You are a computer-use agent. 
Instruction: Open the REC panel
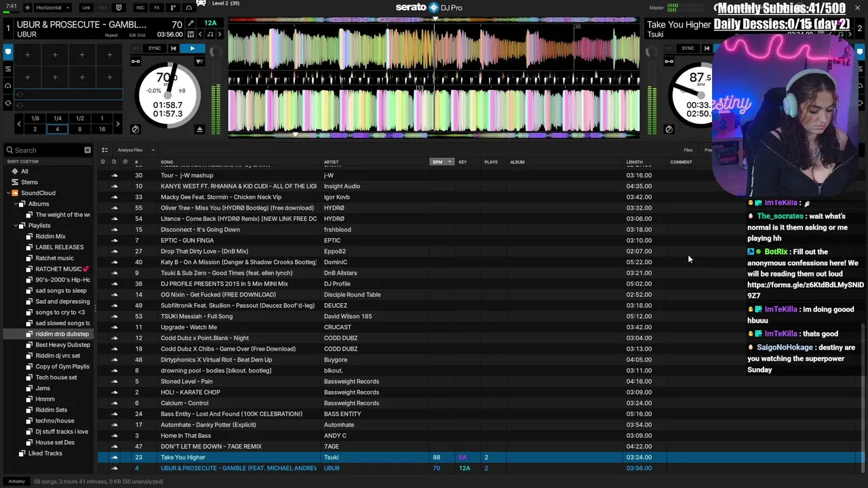[x=140, y=7]
